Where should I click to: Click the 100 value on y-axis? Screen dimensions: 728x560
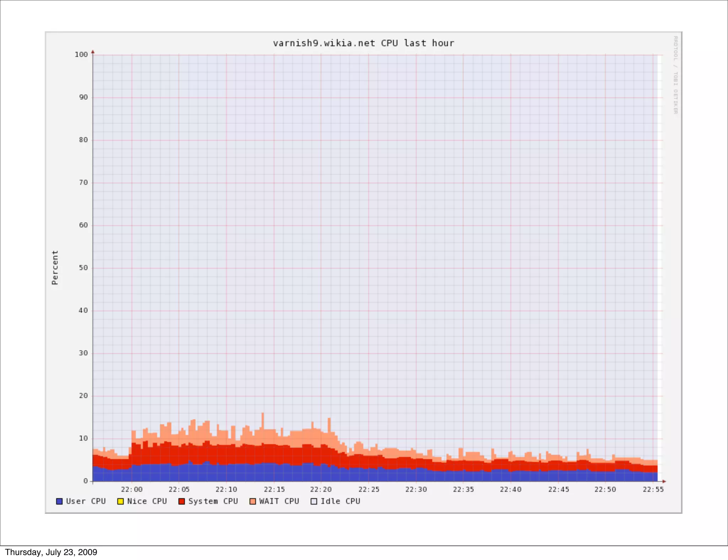click(81, 55)
